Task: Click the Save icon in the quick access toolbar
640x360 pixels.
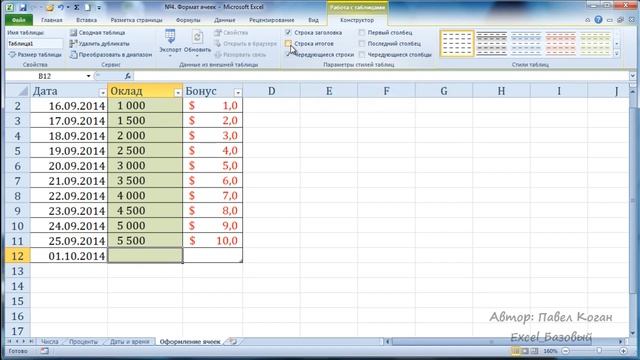Action: 23,7
